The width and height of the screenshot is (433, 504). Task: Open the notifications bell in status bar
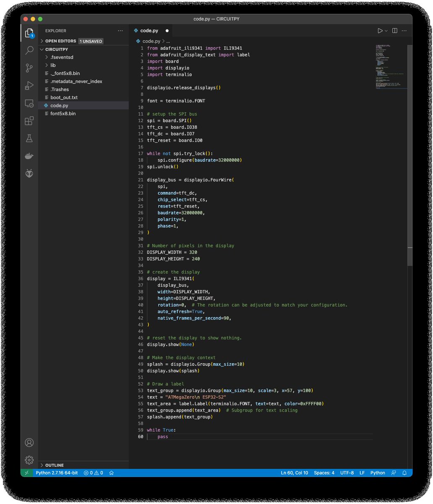[404, 472]
